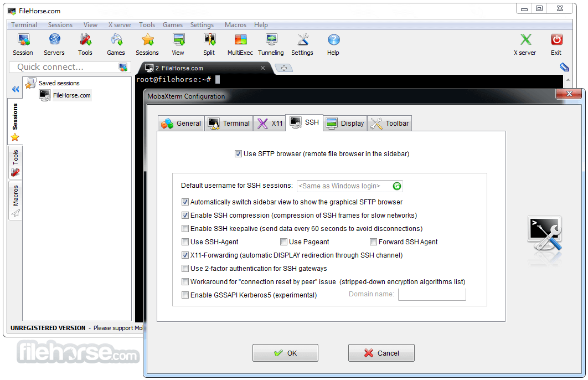Open the Sessions star toolbar icon

147,44
